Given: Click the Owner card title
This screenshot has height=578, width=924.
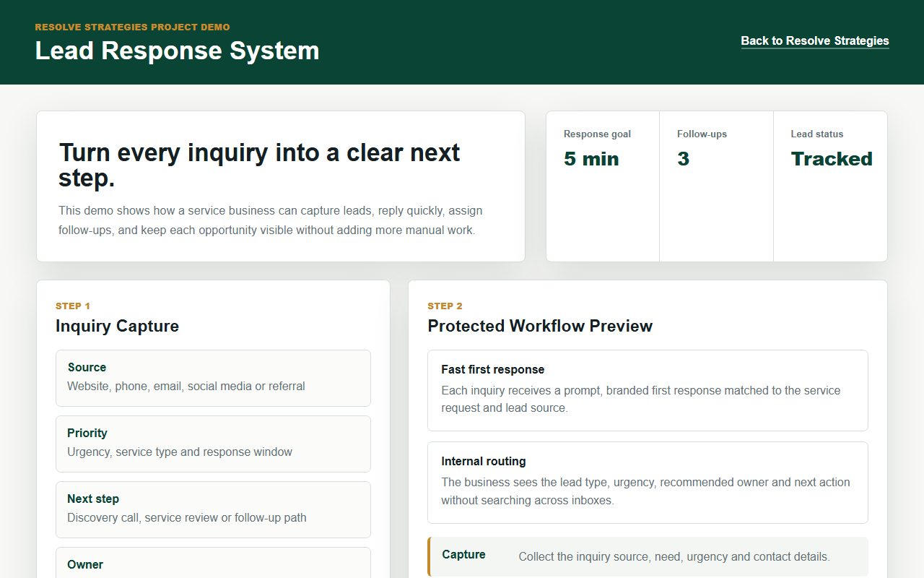Looking at the screenshot, I should 85,564.
